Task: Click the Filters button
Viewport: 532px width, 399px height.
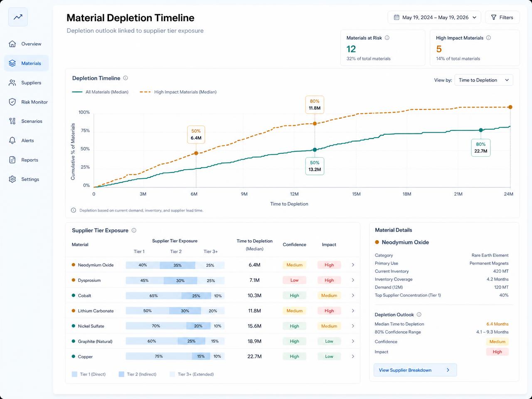Action: tap(502, 17)
